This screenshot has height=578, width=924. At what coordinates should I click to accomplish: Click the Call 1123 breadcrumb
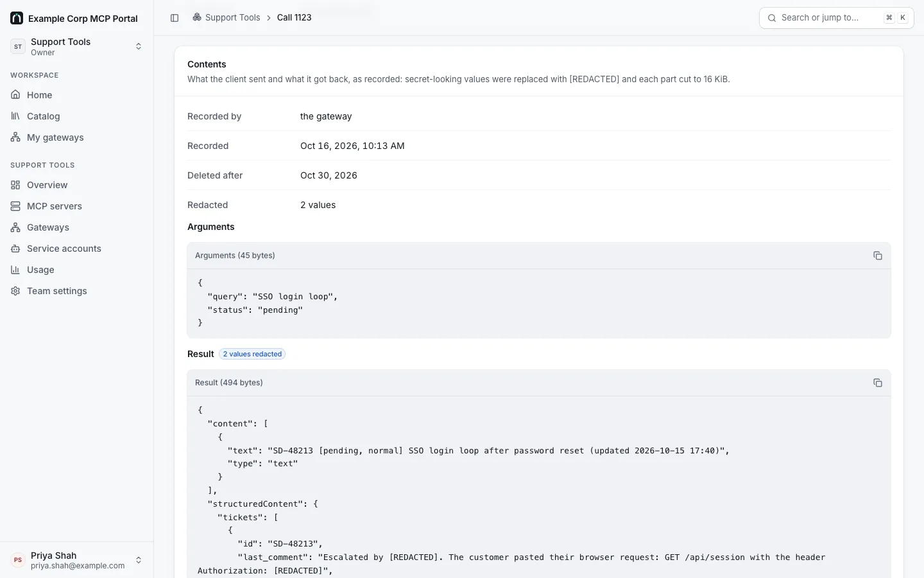tap(294, 17)
